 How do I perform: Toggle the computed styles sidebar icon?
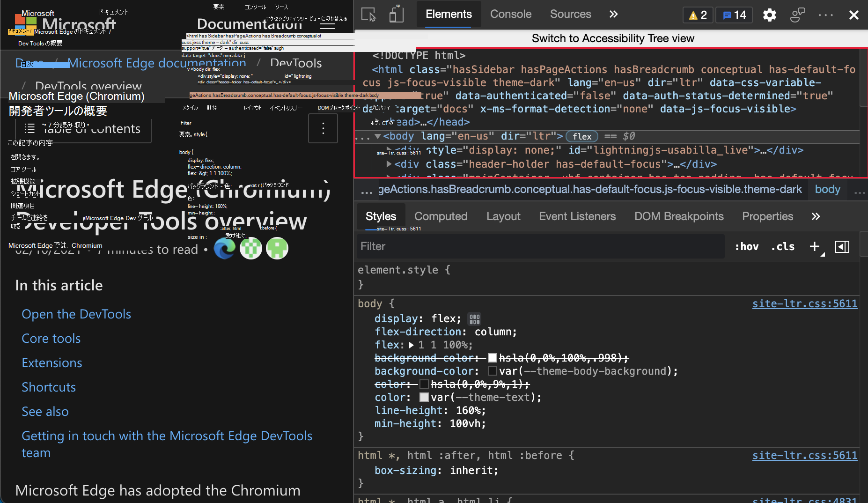842,246
